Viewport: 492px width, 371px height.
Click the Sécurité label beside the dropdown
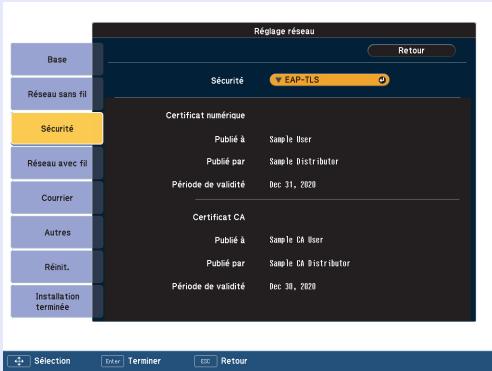(227, 80)
